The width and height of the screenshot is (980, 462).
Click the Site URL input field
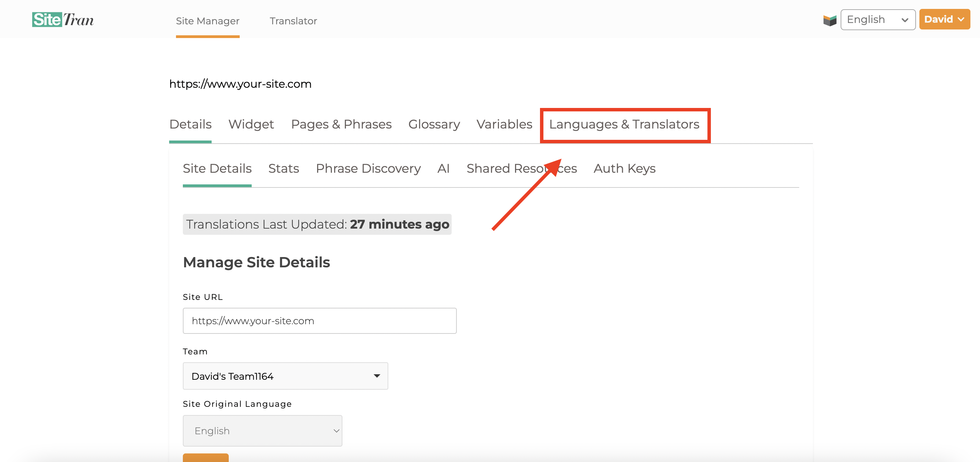tap(319, 321)
